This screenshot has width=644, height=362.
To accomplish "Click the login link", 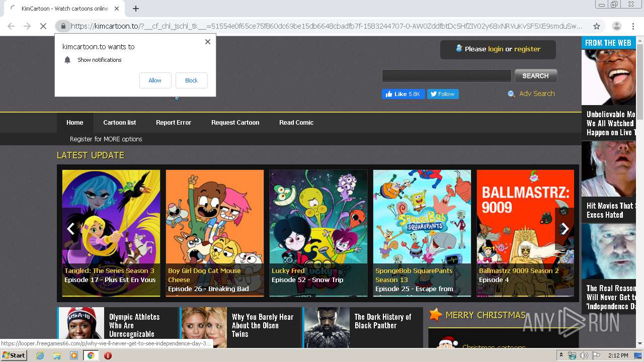I will 496,49.
